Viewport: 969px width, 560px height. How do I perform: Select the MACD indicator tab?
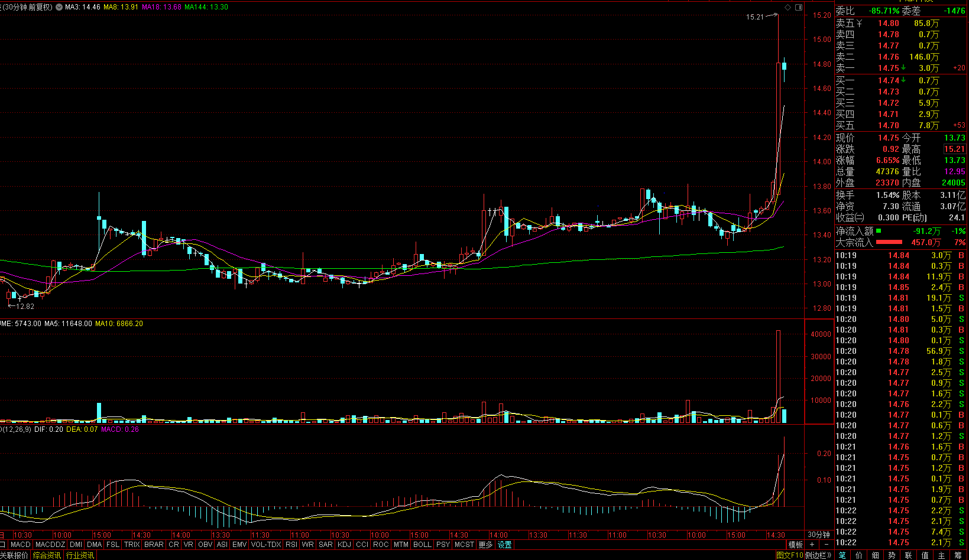pyautogui.click(x=20, y=545)
